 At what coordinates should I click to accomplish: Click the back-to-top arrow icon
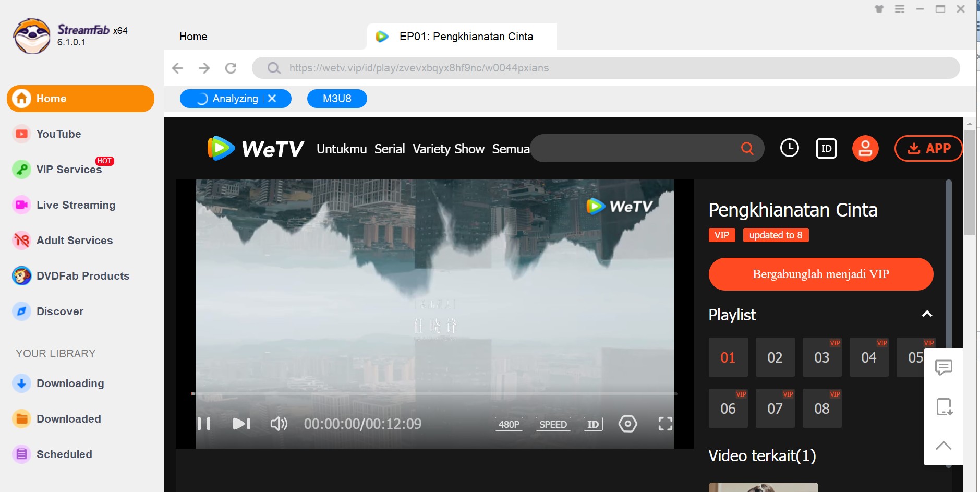[943, 446]
